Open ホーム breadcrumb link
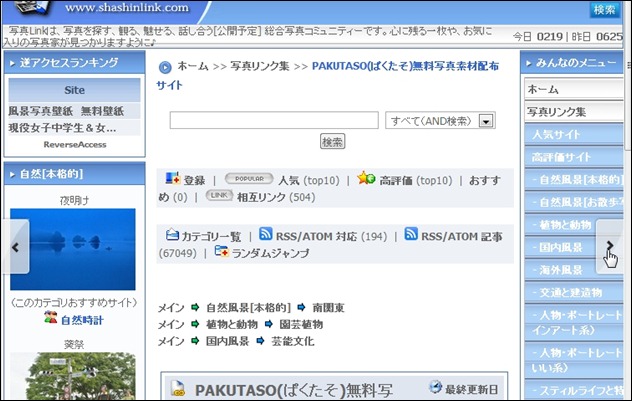632x401 pixels. 193,66
